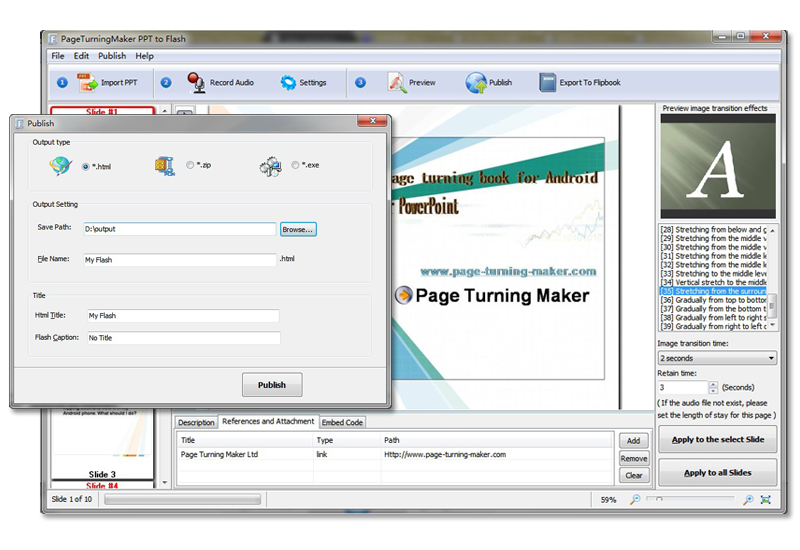
Task: Decrease Retain time with the down arrow
Action: pos(713,390)
